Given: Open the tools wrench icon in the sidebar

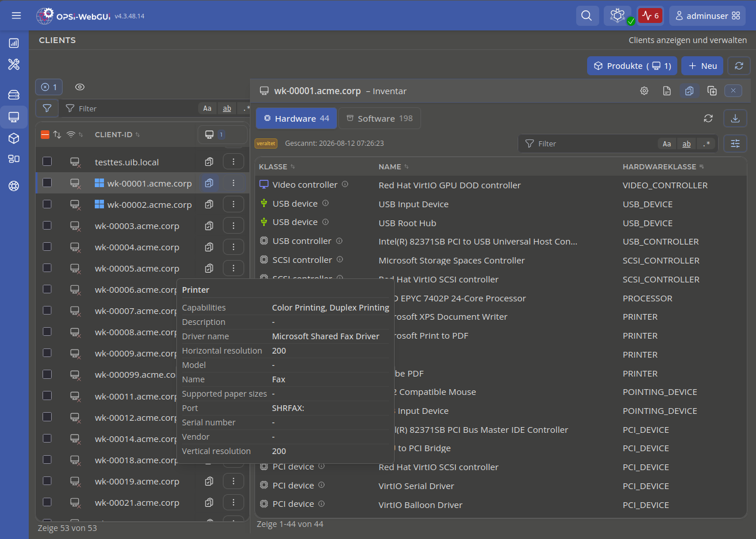Looking at the screenshot, I should tap(14, 64).
